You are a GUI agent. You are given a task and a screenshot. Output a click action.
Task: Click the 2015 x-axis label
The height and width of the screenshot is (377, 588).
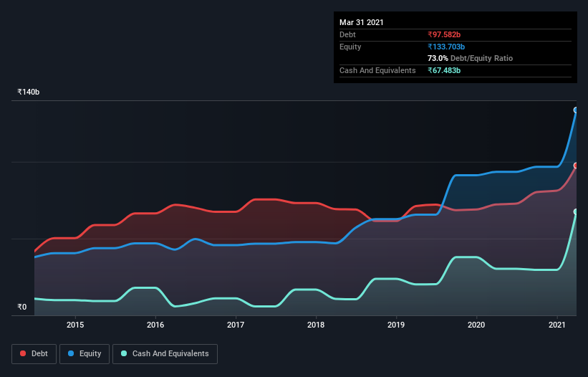(x=75, y=325)
